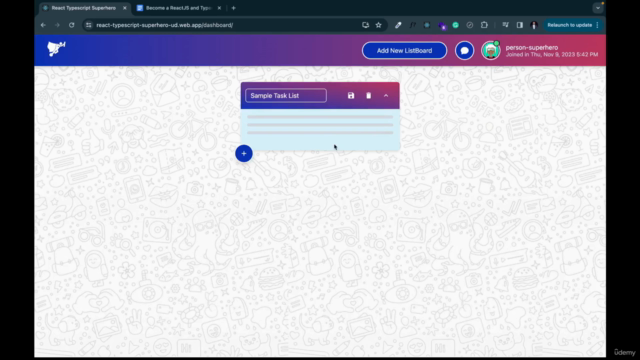Click the Add New ListBoard button
Viewport: 640px width, 360px height.
coord(404,51)
